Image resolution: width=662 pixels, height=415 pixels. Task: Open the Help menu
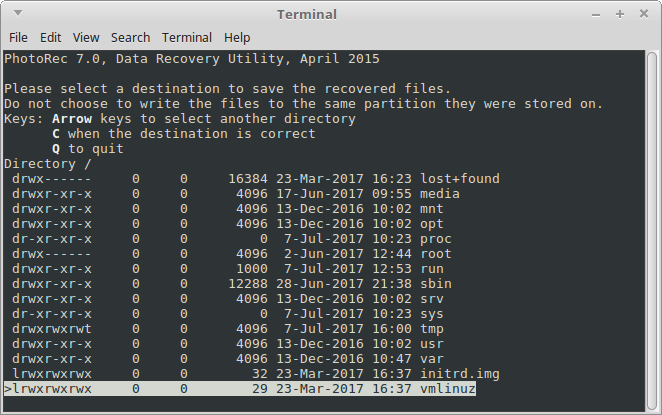click(237, 38)
